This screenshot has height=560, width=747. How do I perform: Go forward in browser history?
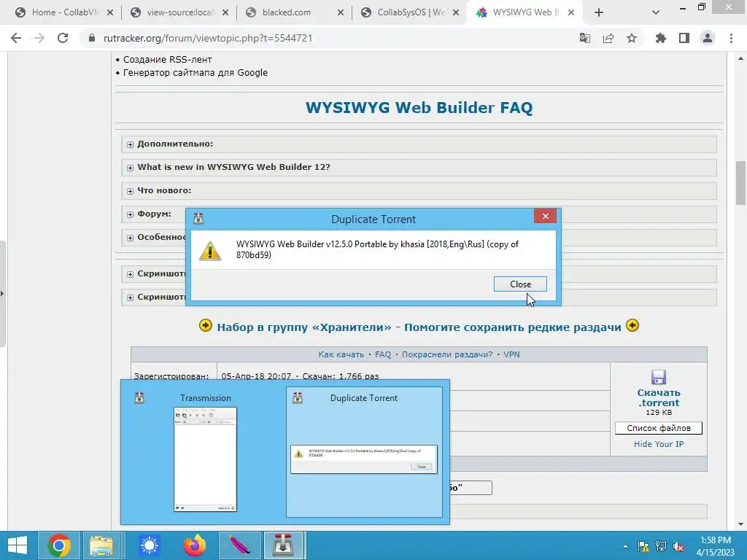(x=39, y=38)
